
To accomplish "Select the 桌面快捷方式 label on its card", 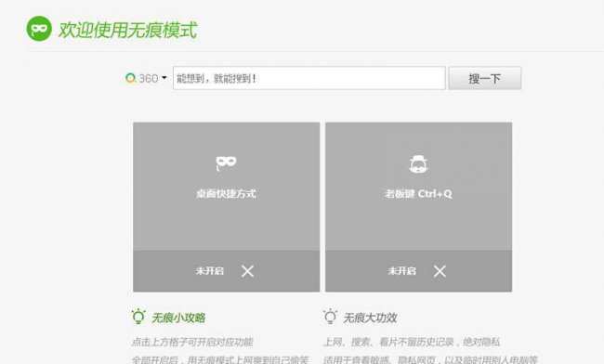I will coord(226,193).
